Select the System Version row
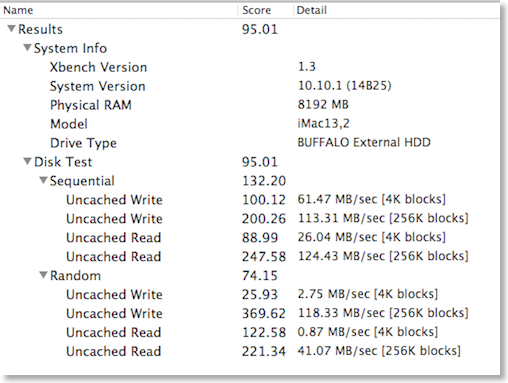 click(250, 86)
